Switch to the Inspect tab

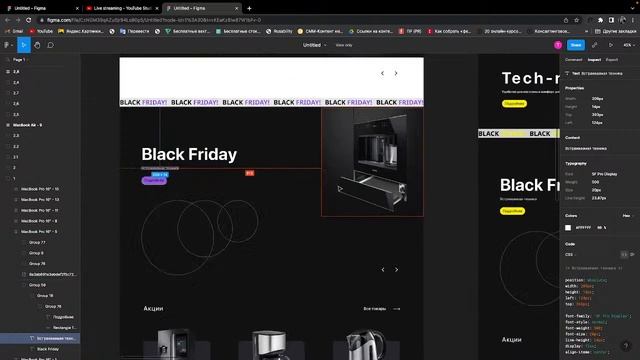tap(594, 60)
